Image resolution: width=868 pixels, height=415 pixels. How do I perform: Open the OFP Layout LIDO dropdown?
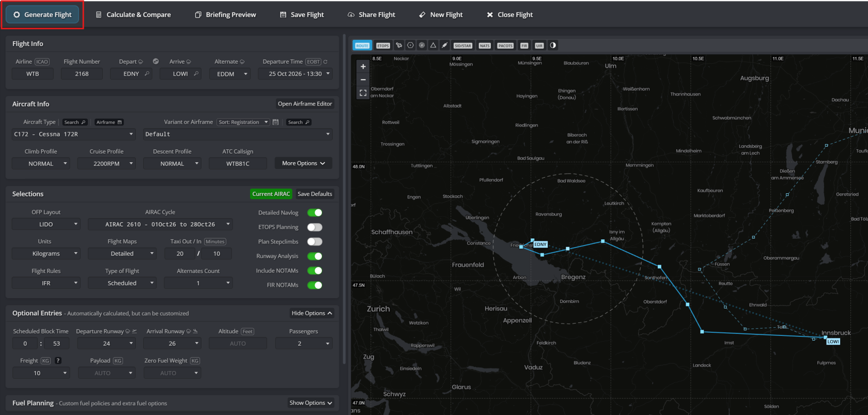pos(46,224)
